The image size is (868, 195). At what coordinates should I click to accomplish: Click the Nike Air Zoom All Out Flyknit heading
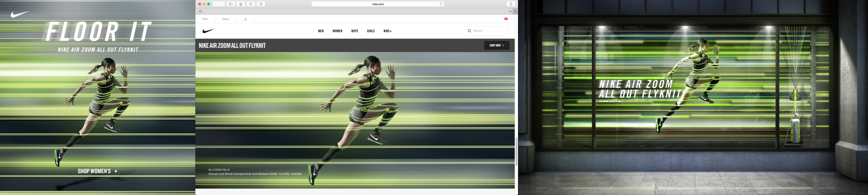232,46
